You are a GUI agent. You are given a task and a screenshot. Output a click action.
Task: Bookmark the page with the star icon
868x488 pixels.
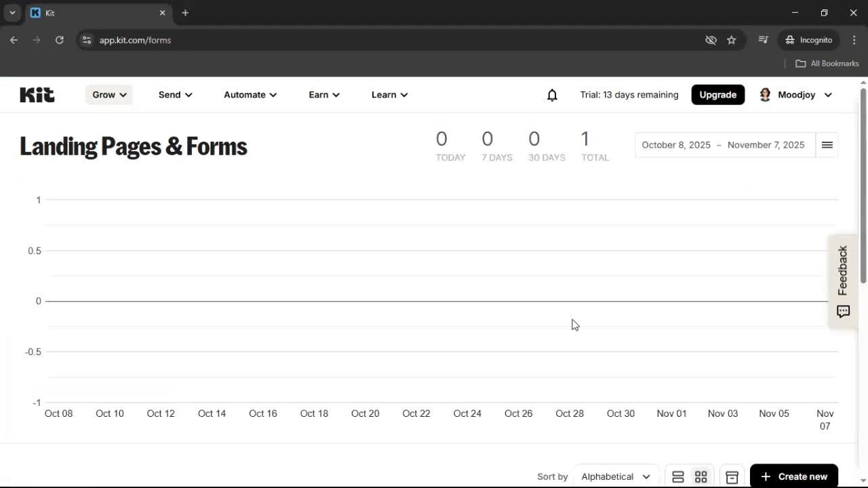click(x=732, y=40)
